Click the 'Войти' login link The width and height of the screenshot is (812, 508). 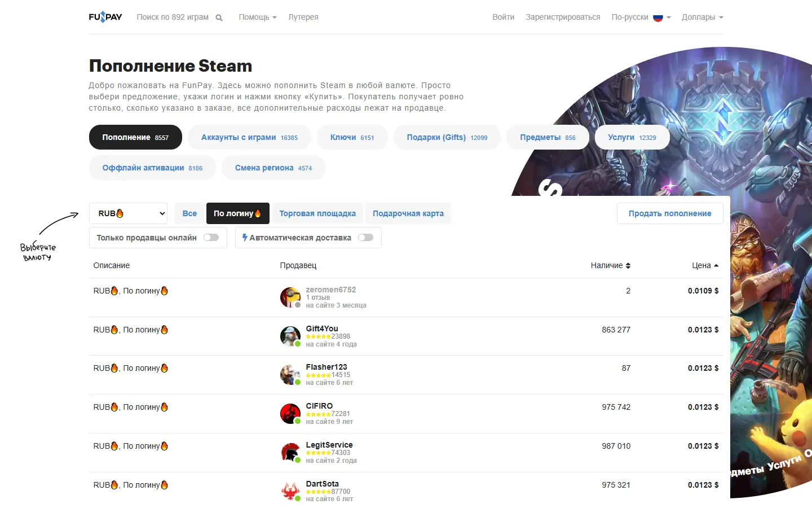(504, 17)
